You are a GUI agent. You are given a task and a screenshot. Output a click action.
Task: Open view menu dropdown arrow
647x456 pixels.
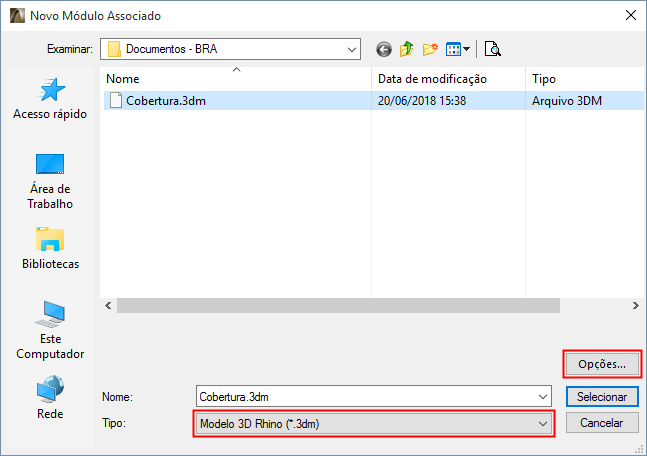coord(466,49)
